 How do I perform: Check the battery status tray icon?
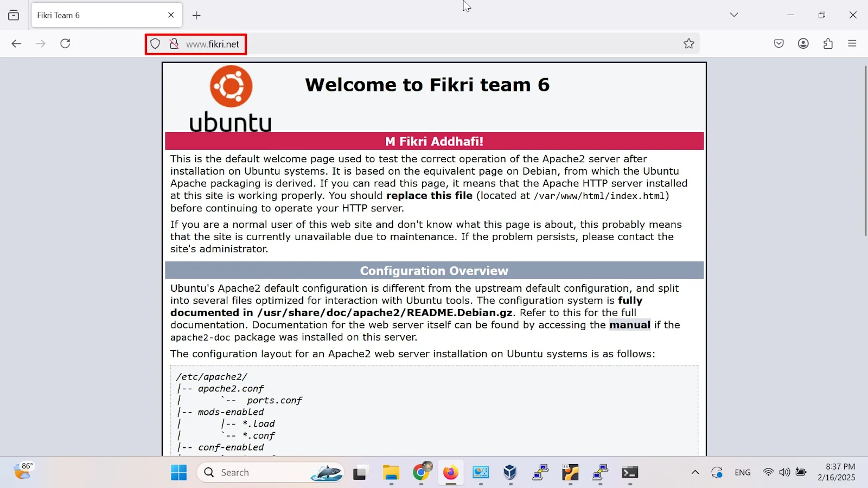[801, 472]
